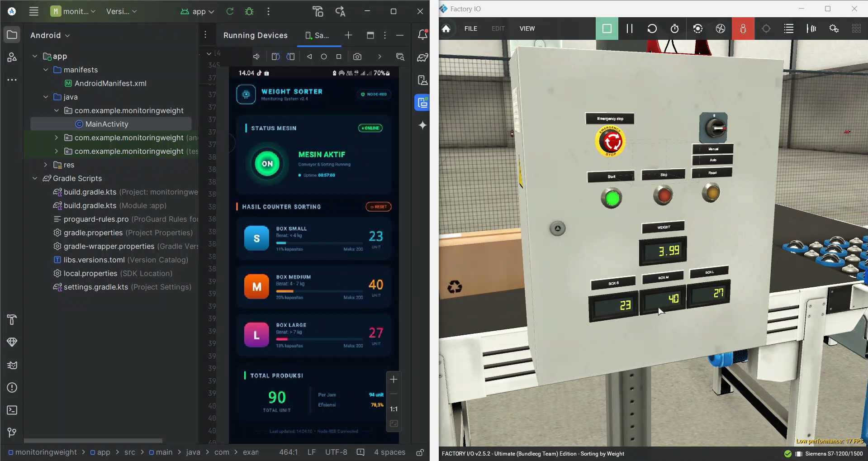Open the monit... project dropdown

[73, 11]
